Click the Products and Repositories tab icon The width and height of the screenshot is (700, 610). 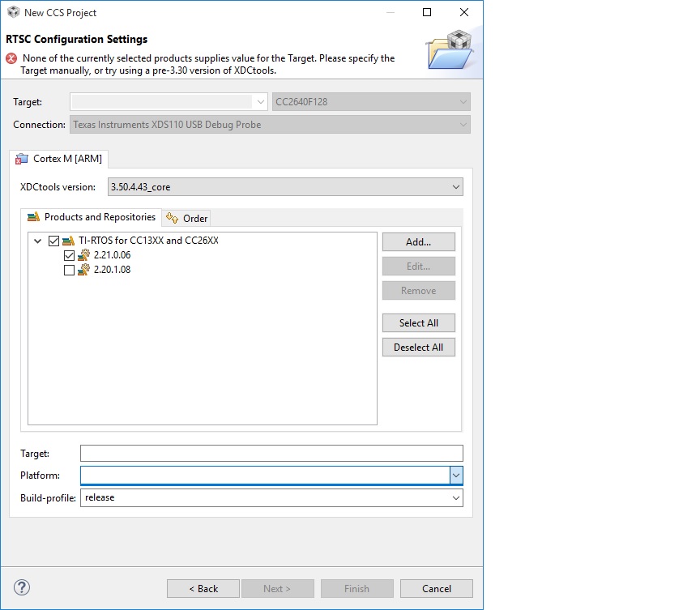tap(33, 217)
